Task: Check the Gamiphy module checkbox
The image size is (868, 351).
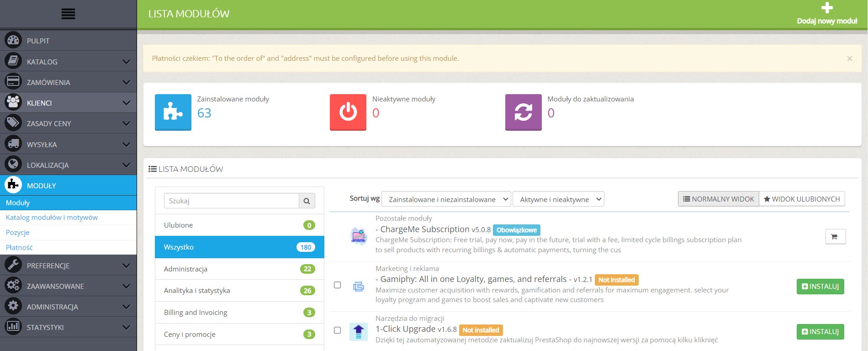Action: point(338,285)
